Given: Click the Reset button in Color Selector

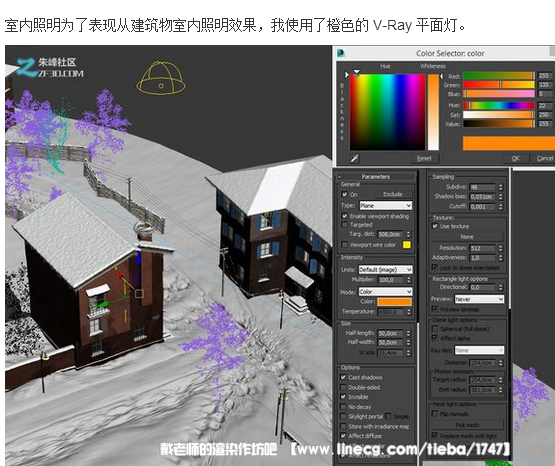Looking at the screenshot, I should (x=424, y=158).
